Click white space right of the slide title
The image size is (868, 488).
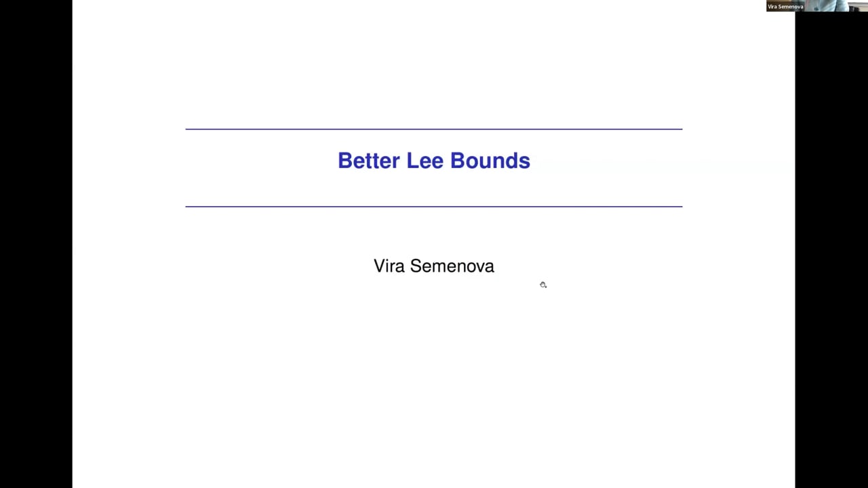[610, 161]
